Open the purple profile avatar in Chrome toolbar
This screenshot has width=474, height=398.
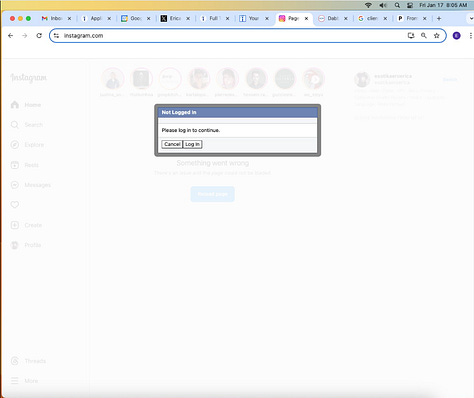click(x=457, y=36)
